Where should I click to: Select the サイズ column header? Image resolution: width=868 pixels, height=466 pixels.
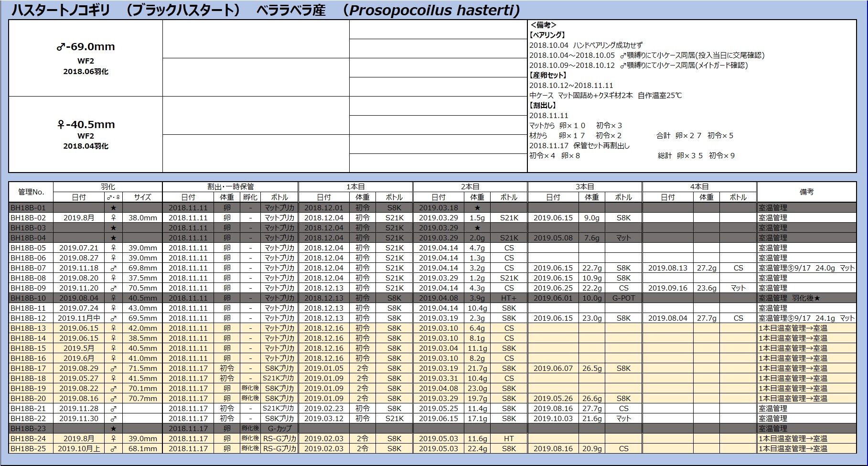pyautogui.click(x=142, y=197)
